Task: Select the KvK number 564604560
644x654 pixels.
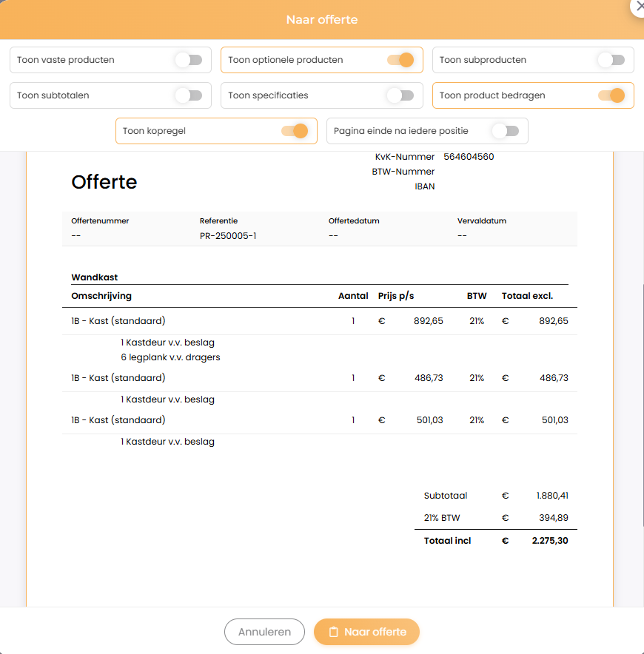Action: point(469,157)
